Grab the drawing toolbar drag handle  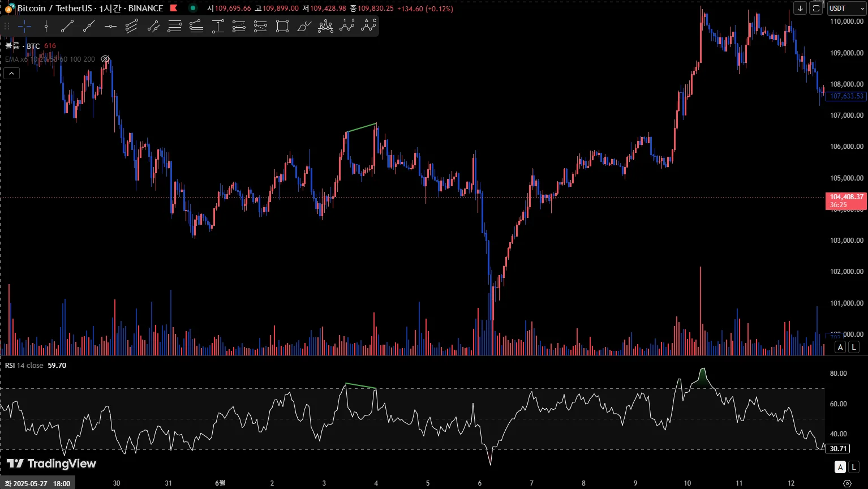point(7,26)
